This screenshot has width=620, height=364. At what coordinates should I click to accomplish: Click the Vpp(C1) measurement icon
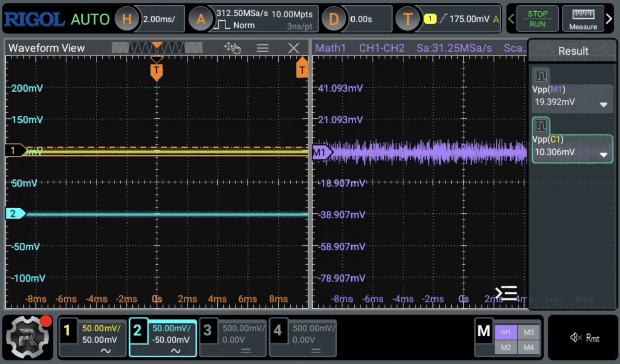point(541,126)
